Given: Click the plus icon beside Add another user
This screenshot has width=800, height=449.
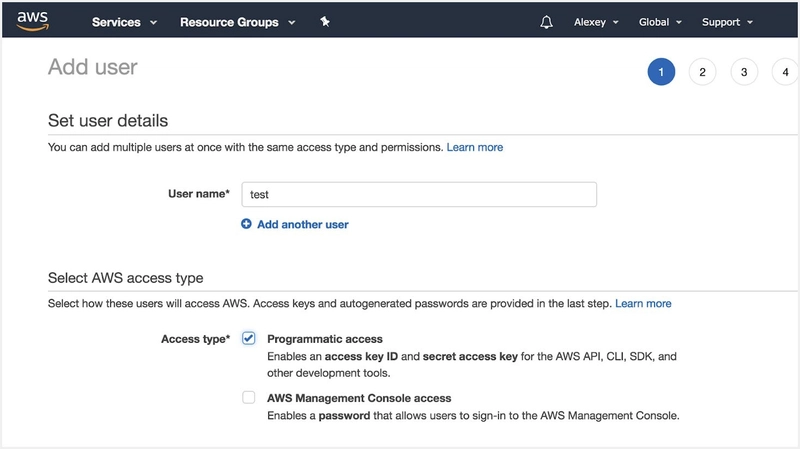Looking at the screenshot, I should tap(247, 225).
